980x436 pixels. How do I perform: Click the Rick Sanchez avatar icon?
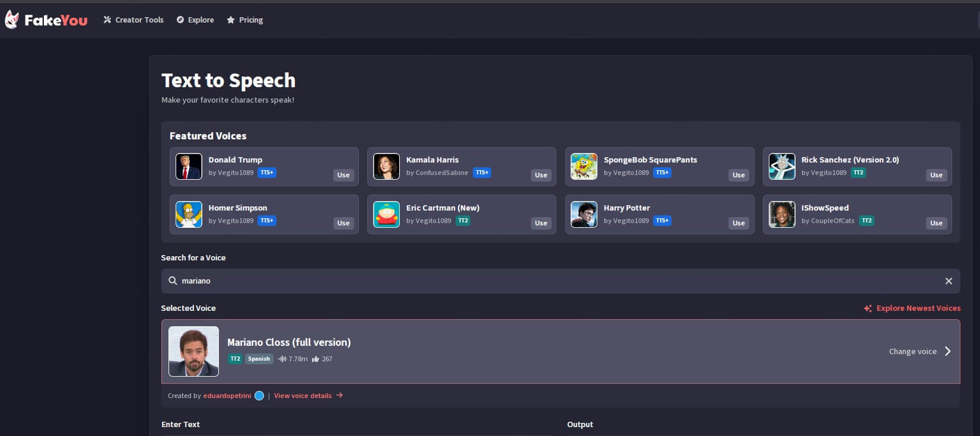click(x=782, y=166)
